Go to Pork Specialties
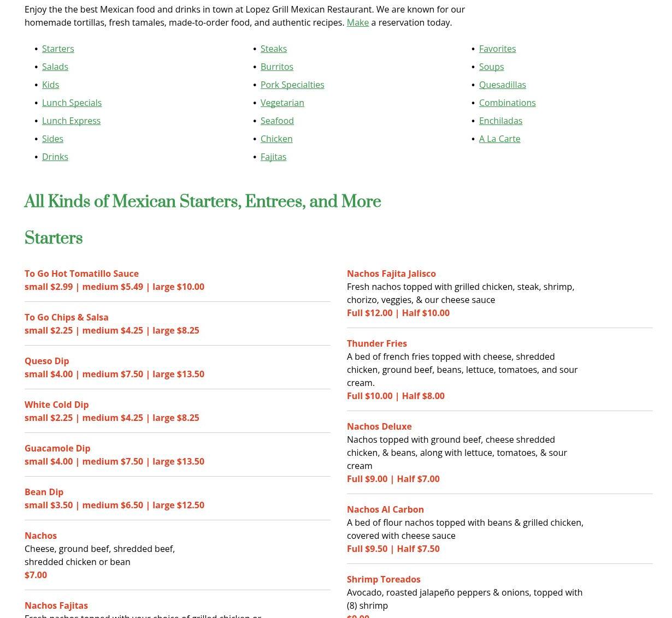672x618 pixels. pos(292,85)
